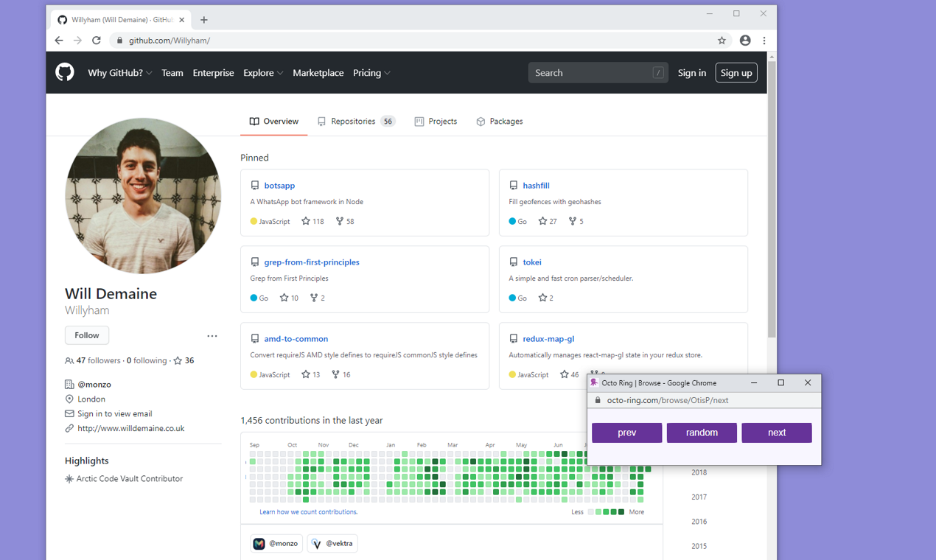Click prev in the Octo Ring window

coord(627,433)
